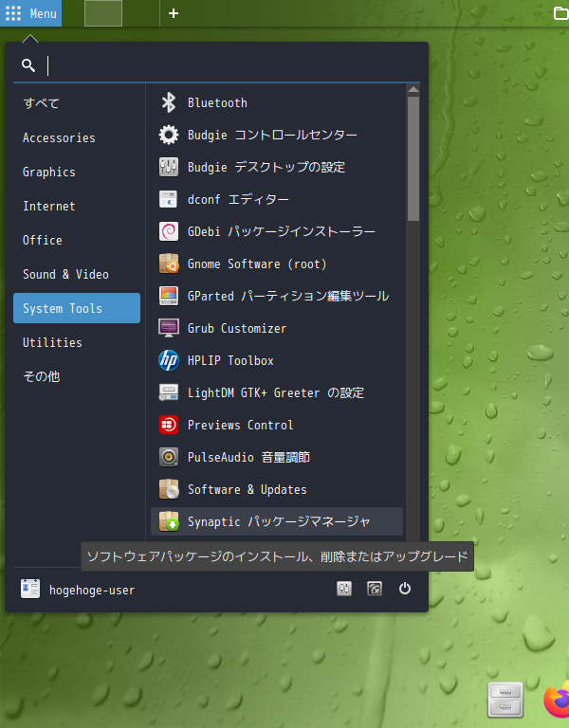Select the その他 category
Viewport: 569px width, 728px height.
77,376
